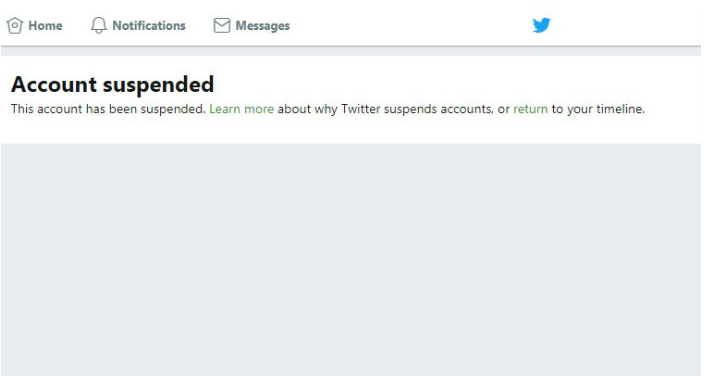Viewport: 707px width, 386px height.
Task: Click the Account suspended heading
Action: point(112,85)
